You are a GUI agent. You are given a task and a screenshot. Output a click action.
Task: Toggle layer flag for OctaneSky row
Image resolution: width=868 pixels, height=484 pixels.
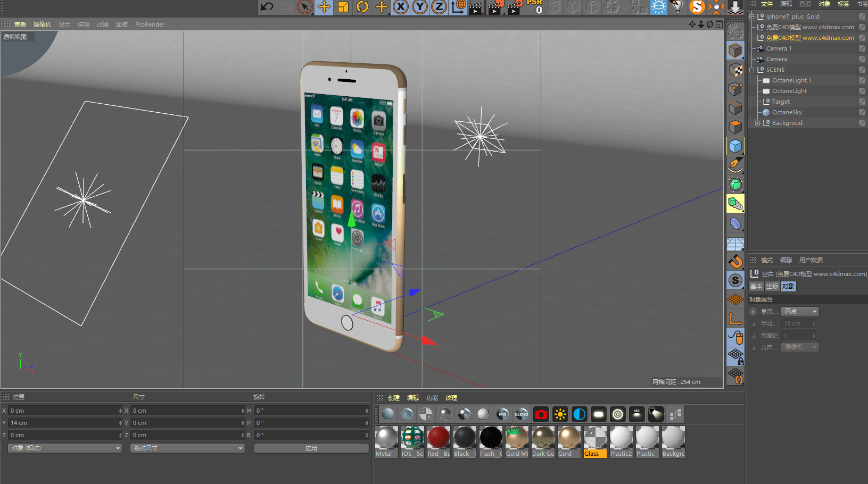tap(862, 112)
